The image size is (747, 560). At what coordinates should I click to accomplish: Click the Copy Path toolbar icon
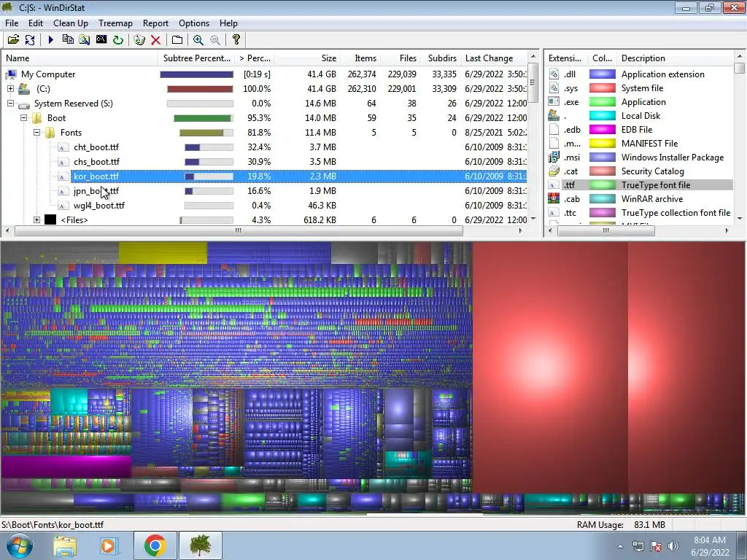click(x=68, y=40)
